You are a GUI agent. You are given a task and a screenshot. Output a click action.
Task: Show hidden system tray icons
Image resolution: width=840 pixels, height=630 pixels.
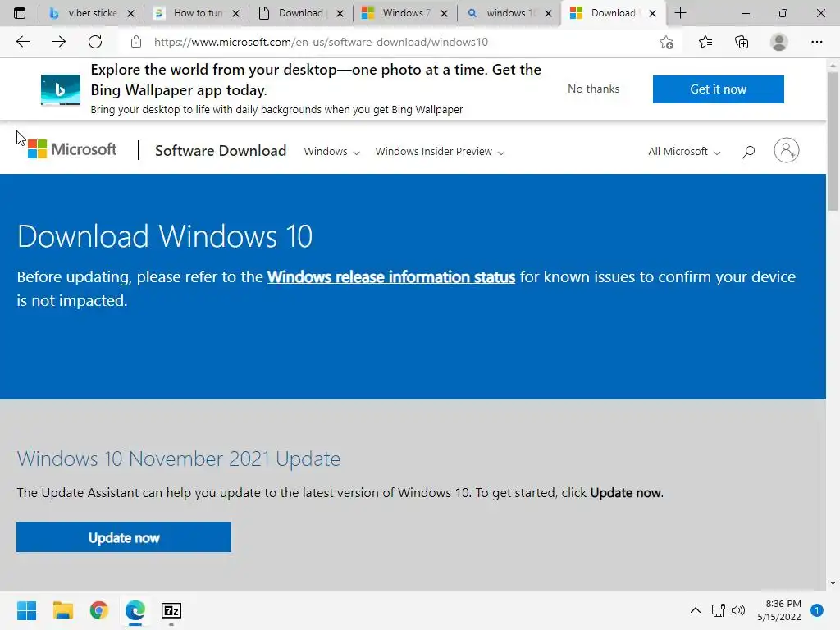click(x=696, y=610)
